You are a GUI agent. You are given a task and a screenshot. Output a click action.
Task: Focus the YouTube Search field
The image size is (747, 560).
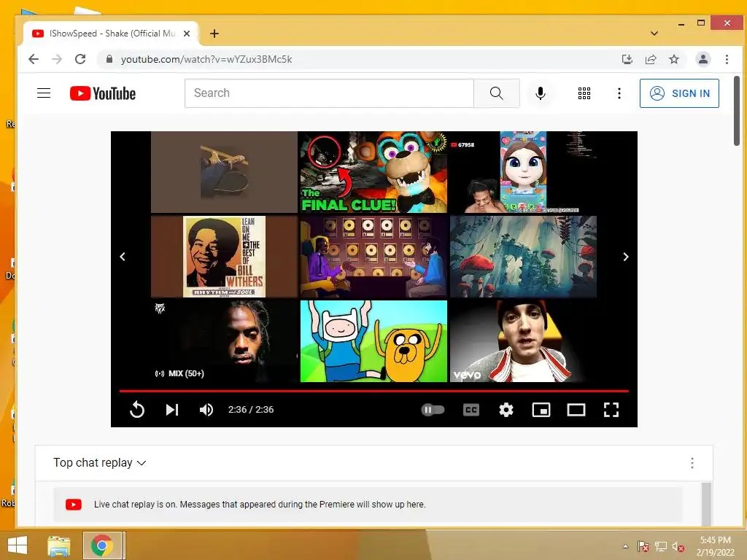[329, 93]
